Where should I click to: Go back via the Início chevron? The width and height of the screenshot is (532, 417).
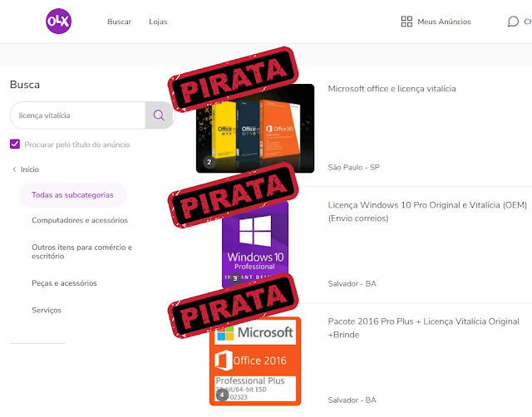[14, 169]
